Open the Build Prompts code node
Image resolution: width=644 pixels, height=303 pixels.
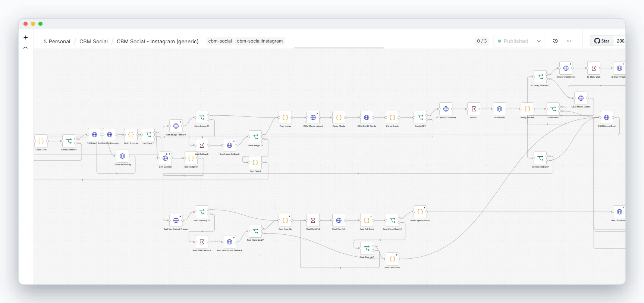tap(131, 135)
